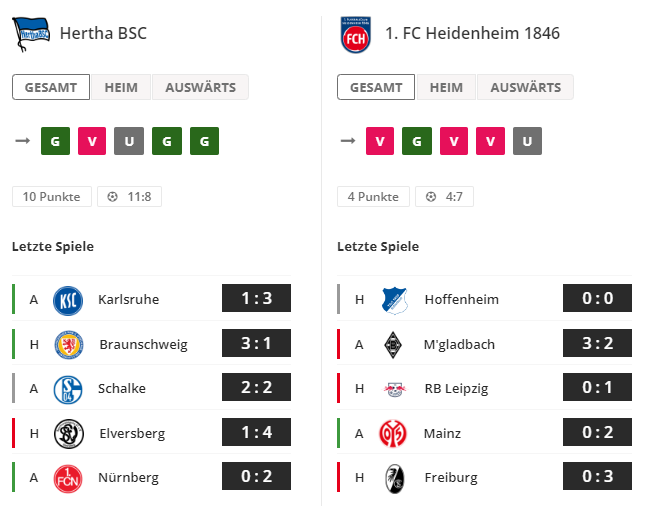Open the Nürnberg match row
The height and width of the screenshot is (506, 648).
151,477
